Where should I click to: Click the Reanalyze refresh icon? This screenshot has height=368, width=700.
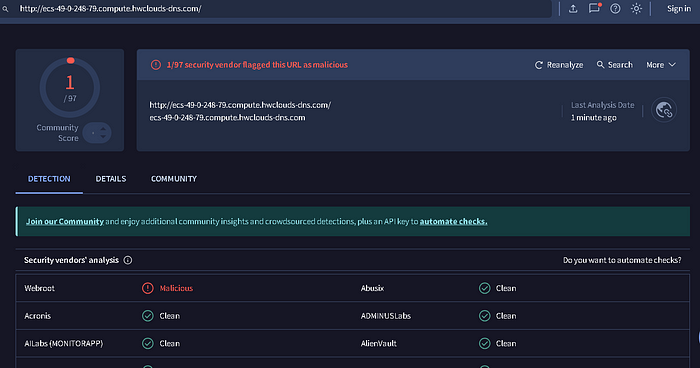(x=539, y=65)
